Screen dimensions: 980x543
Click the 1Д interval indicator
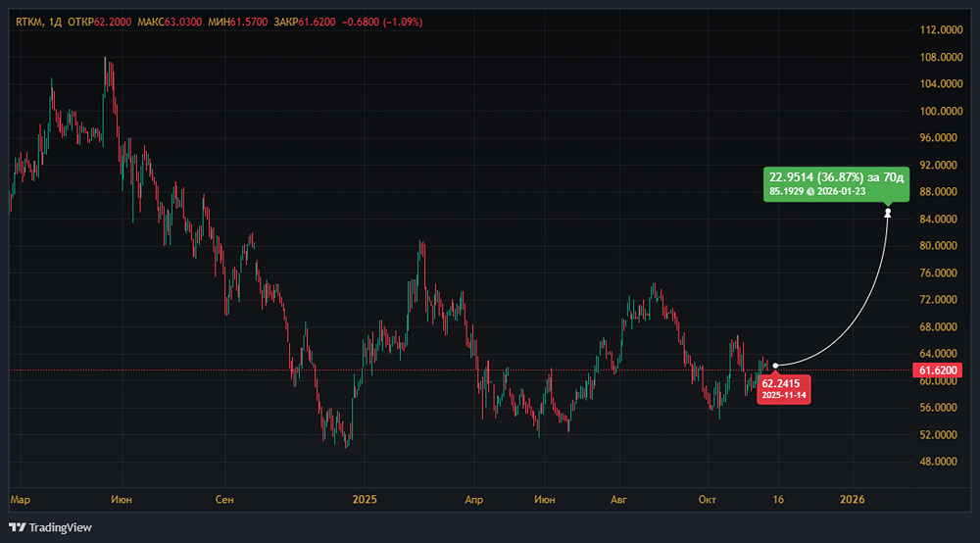pos(57,22)
